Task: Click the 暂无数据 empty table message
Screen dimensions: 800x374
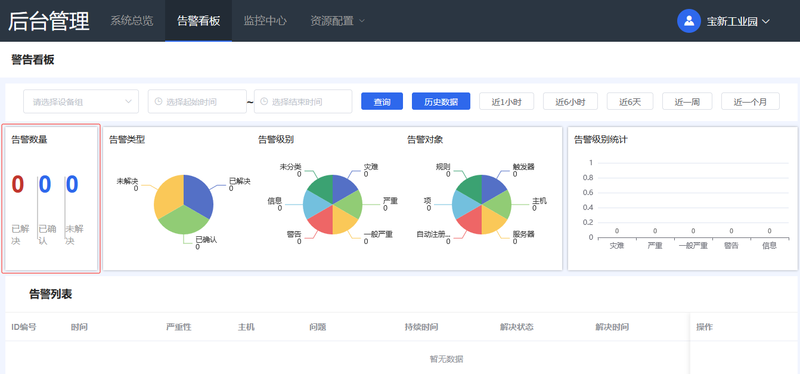Action: pyautogui.click(x=446, y=359)
